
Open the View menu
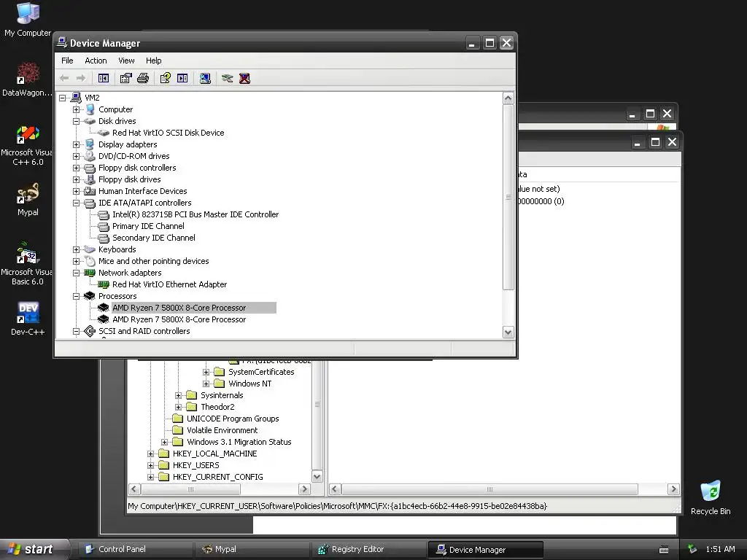[x=126, y=61]
